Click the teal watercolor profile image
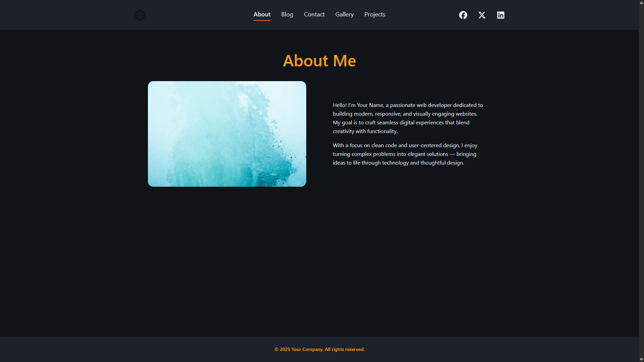 (x=227, y=134)
